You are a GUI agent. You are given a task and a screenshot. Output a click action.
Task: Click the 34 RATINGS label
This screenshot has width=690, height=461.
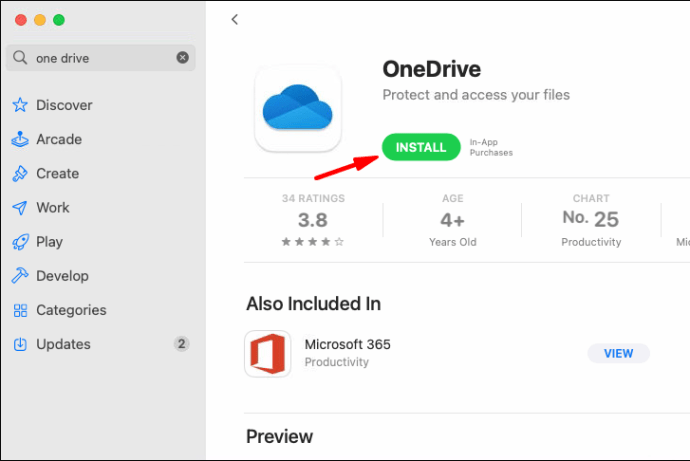tap(313, 198)
